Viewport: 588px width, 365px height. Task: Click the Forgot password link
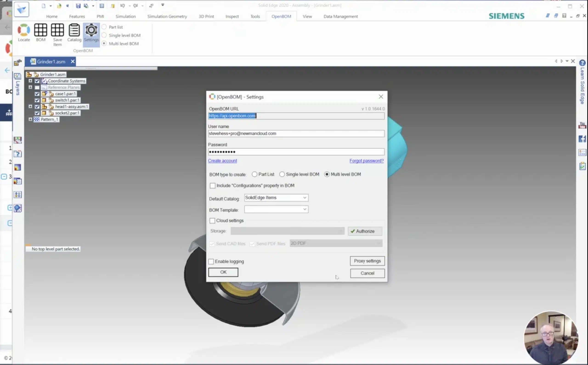click(366, 161)
